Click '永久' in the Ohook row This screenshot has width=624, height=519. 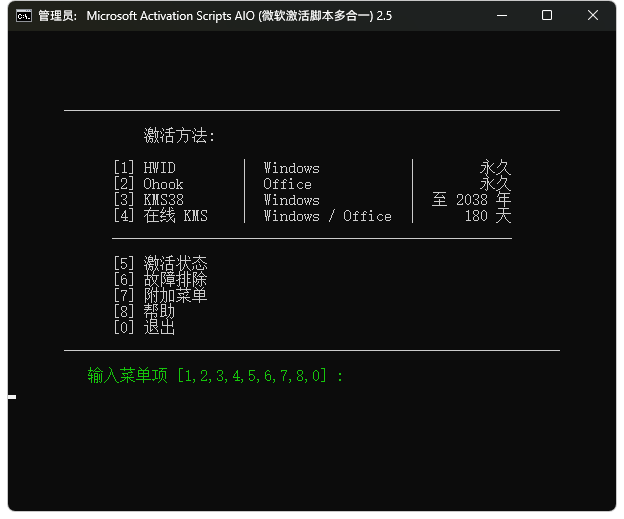[495, 183]
